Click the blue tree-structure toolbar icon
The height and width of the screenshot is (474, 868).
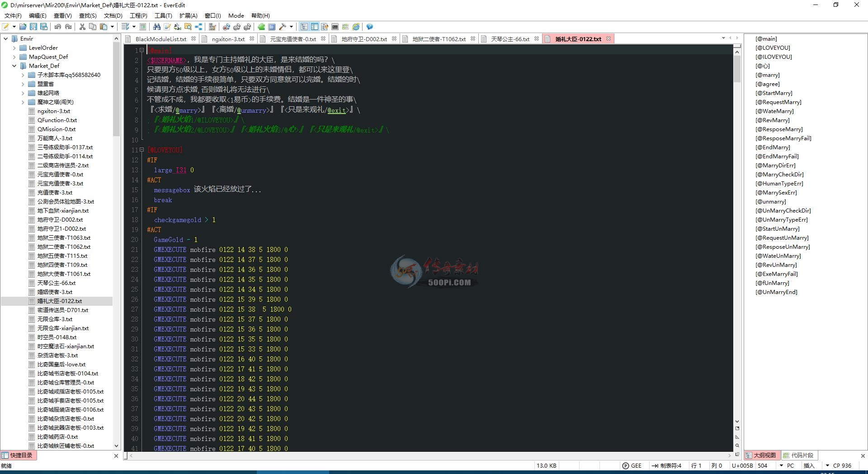point(198,27)
